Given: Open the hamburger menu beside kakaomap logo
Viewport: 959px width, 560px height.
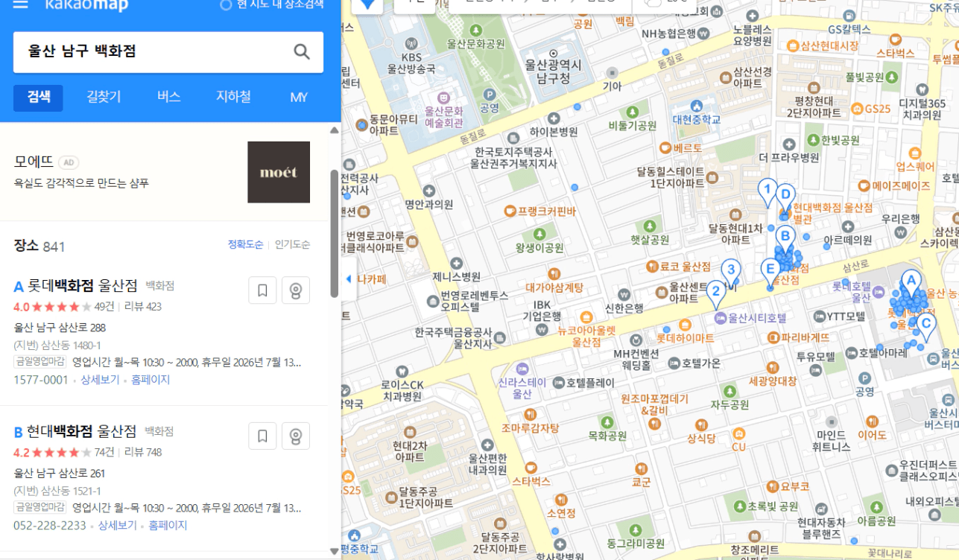Looking at the screenshot, I should pos(20,4).
